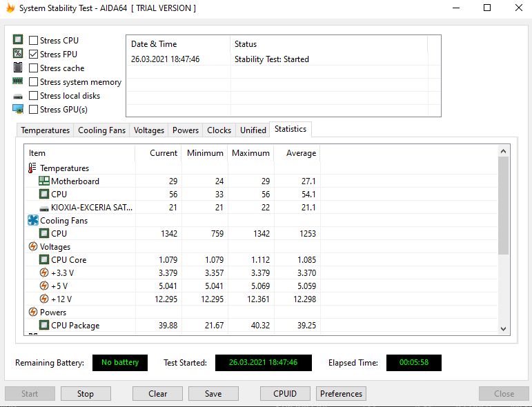Enable the Stress cache checkbox

click(x=33, y=68)
